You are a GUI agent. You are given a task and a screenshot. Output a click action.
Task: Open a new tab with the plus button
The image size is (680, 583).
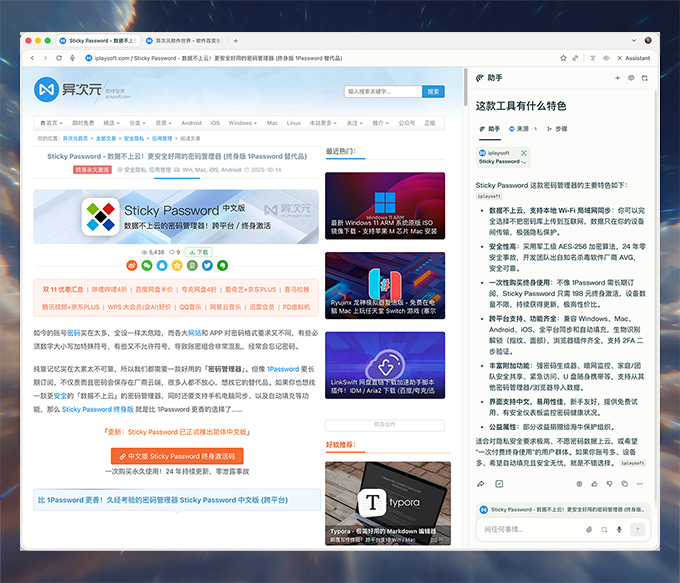tap(235, 41)
